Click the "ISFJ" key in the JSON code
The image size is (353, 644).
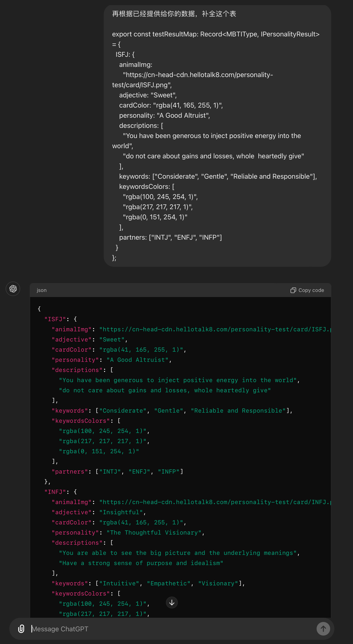click(55, 319)
